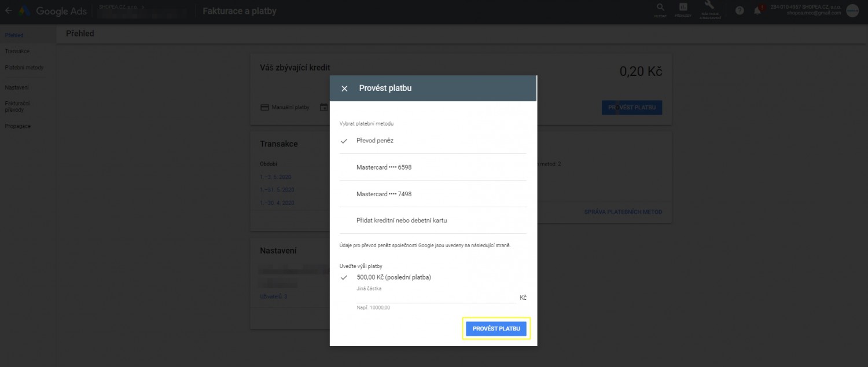Screen dimensions: 868x367
Task: Open the 1.–31. 5. 2020 transaction period
Action: pyautogui.click(x=277, y=190)
